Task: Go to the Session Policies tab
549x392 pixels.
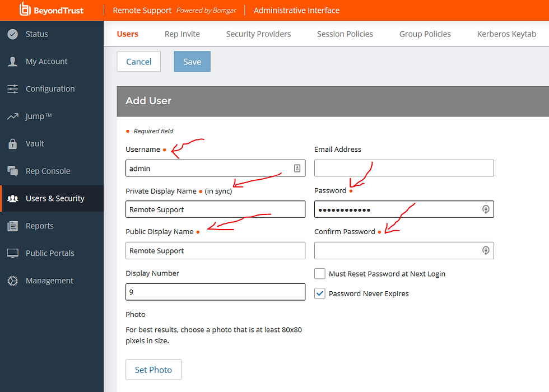Action: (345, 34)
